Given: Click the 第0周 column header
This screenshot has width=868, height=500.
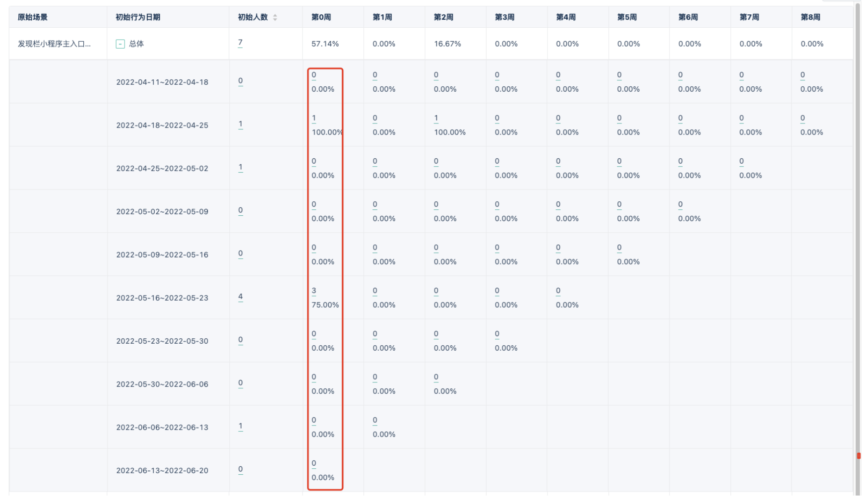Looking at the screenshot, I should (321, 17).
